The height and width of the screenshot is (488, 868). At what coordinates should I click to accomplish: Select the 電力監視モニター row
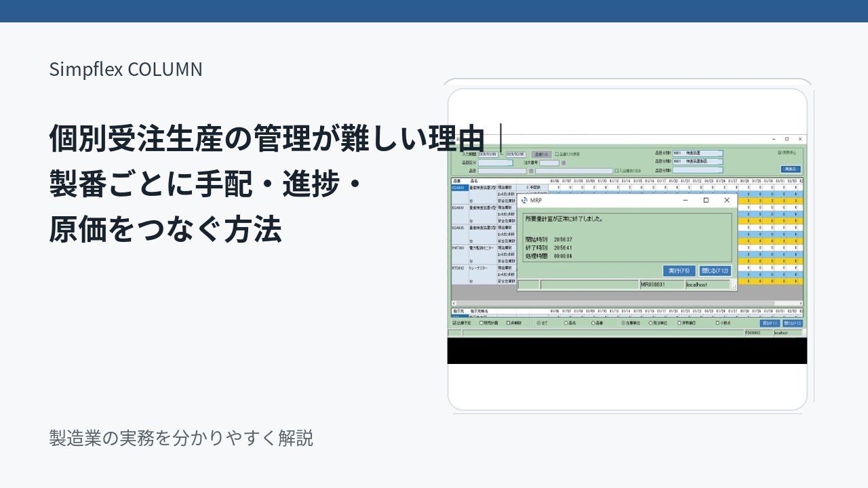tap(483, 249)
